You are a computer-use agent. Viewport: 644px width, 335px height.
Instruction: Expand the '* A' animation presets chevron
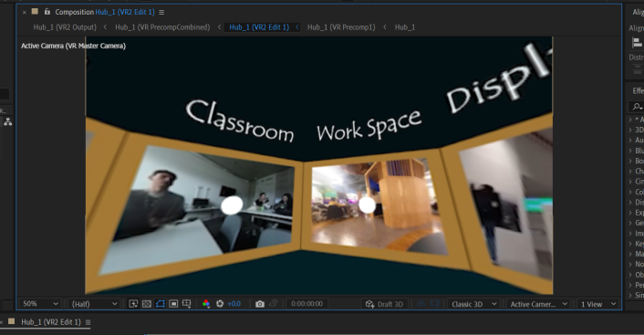630,120
